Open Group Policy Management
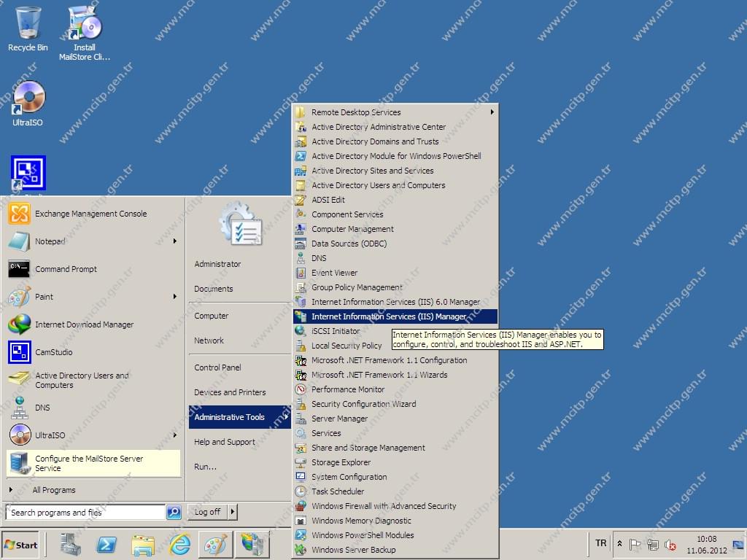Image resolution: width=747 pixels, height=560 pixels. (395, 287)
